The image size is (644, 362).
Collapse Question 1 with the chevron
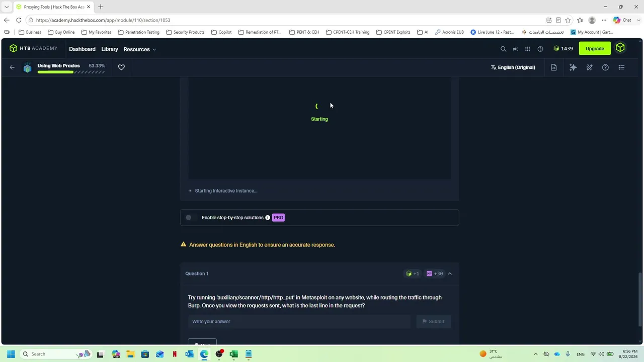tap(450, 274)
